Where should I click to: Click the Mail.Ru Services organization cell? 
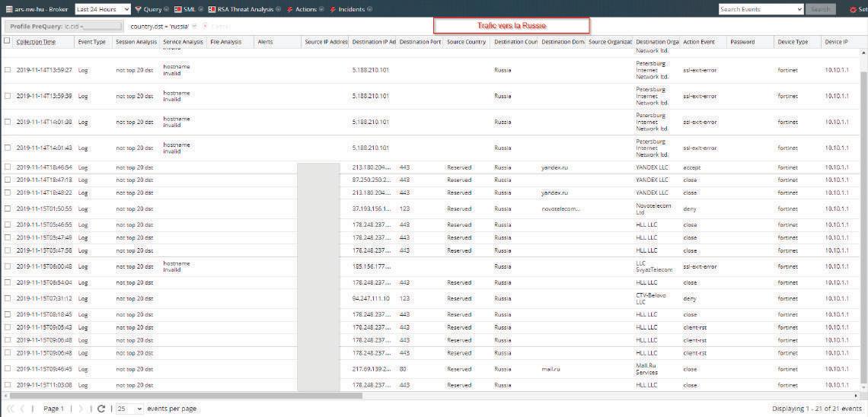point(647,369)
